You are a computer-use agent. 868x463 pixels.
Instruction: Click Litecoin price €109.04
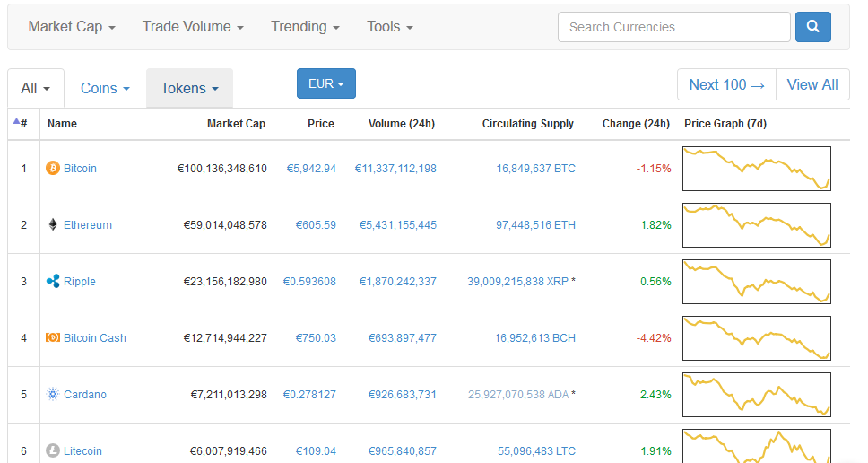pos(316,450)
